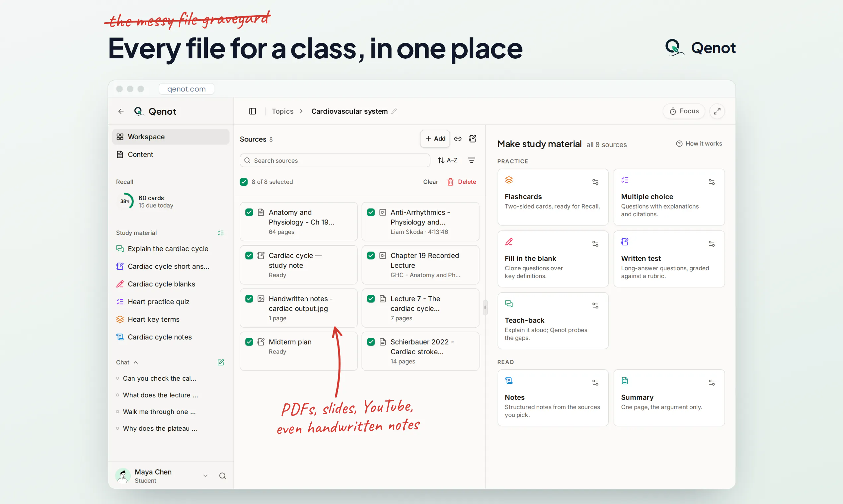Uncheck Cardiac cycle — study note source

249,255
